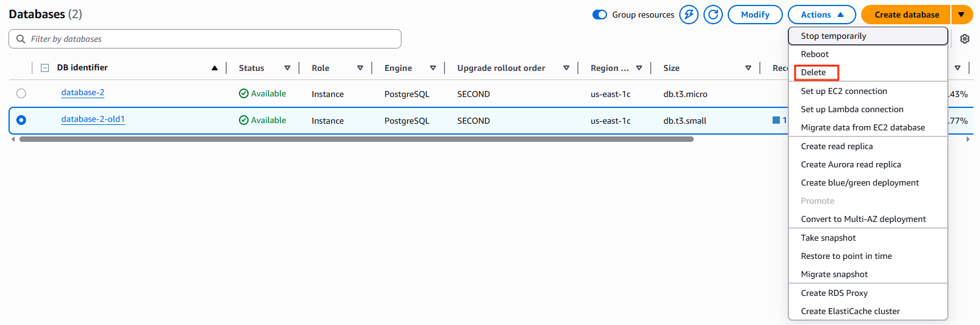Expand the Create database split arrow

click(961, 15)
